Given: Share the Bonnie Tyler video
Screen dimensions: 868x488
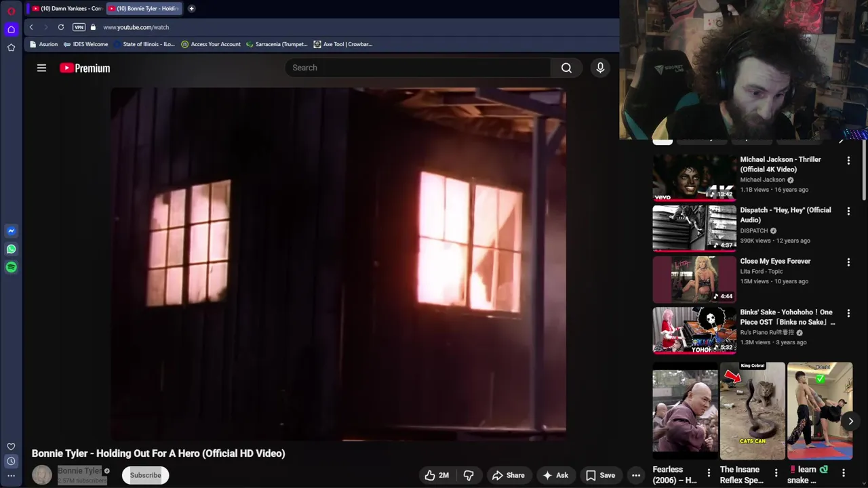Looking at the screenshot, I should (x=509, y=475).
